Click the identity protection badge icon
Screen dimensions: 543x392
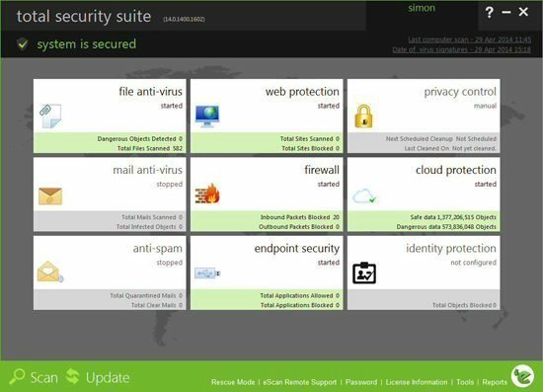click(364, 273)
